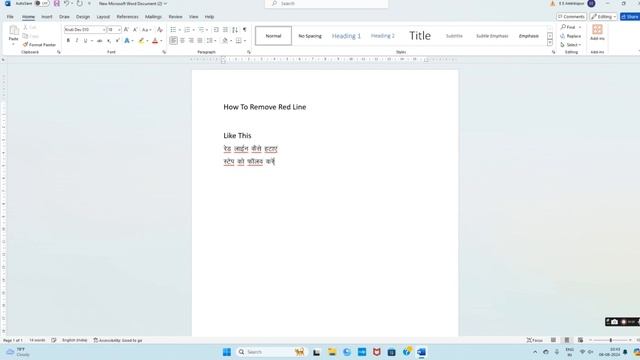Toggle Bold formatting
The width and height of the screenshot is (640, 360).
click(68, 40)
